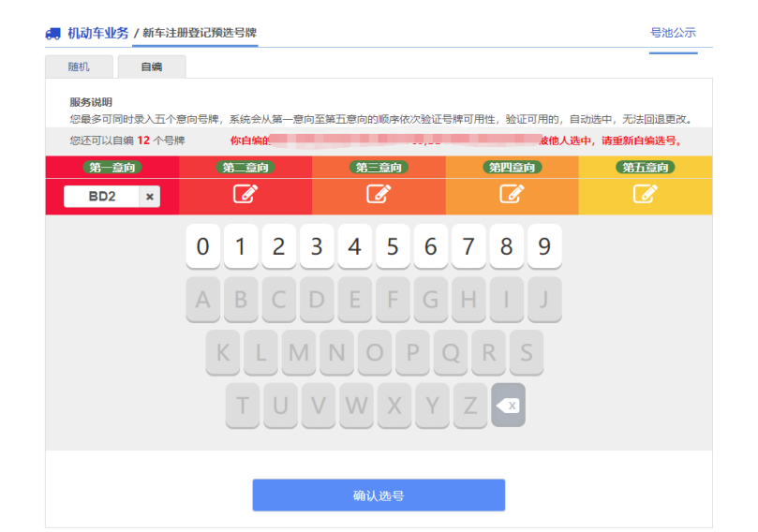758x532 pixels.
Task: Tap letter key G
Action: coord(431,300)
